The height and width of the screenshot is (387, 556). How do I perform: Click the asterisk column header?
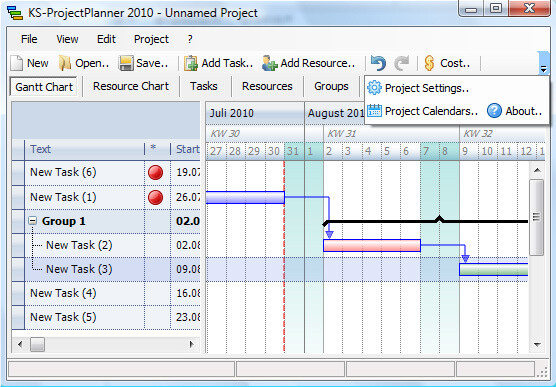[157, 149]
